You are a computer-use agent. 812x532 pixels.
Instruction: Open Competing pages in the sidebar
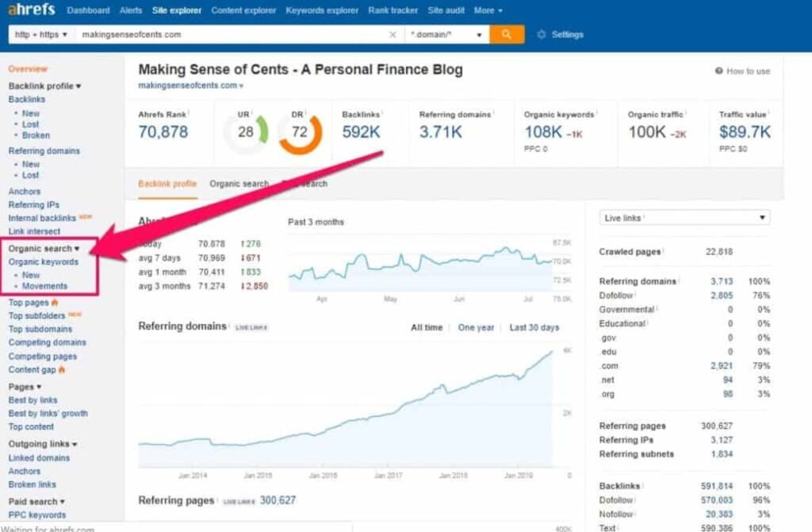click(43, 357)
